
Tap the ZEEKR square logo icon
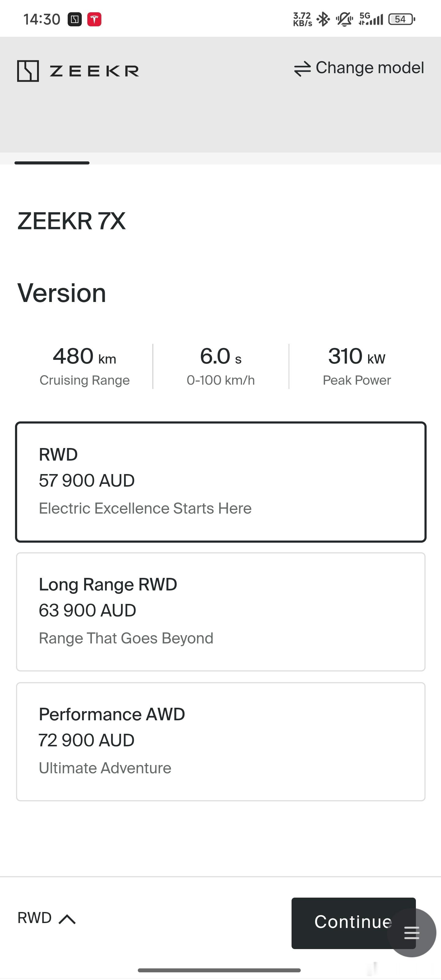click(x=28, y=71)
